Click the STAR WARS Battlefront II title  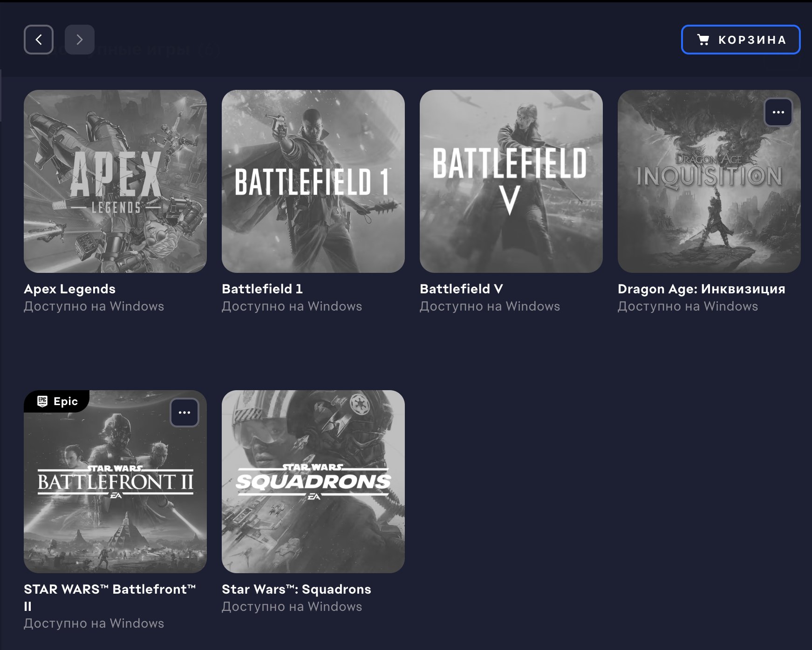pyautogui.click(x=110, y=597)
